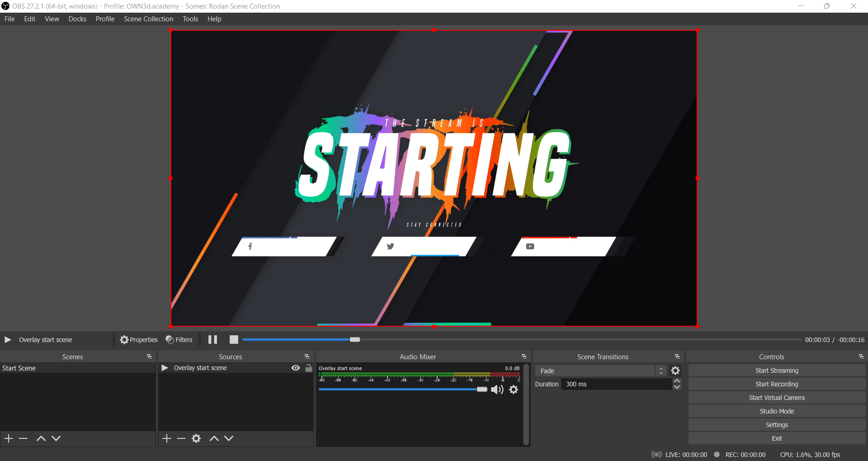Add a new scene with plus icon
Viewport: 868px width, 461px height.
[9, 438]
